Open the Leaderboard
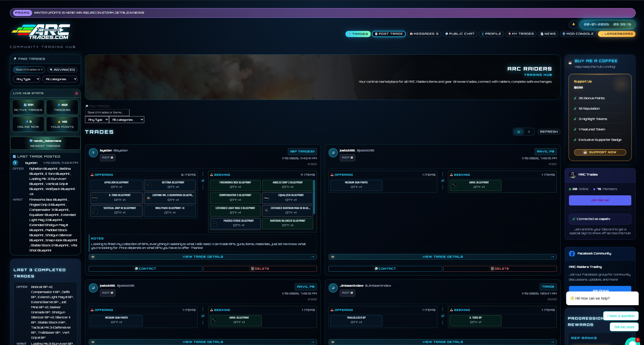 pos(617,34)
